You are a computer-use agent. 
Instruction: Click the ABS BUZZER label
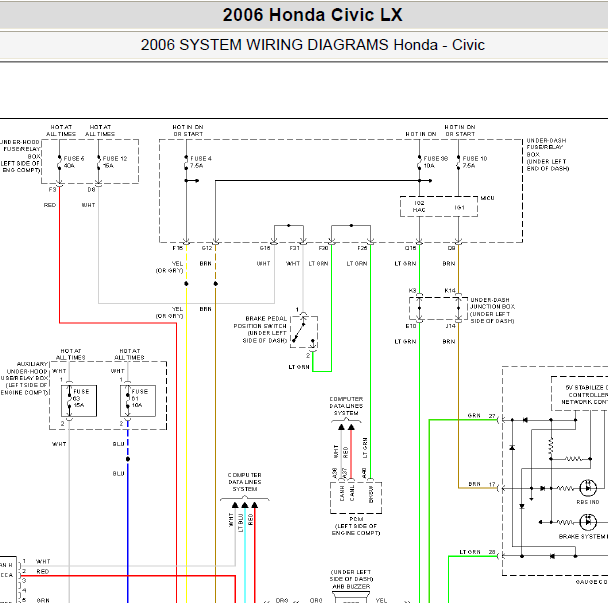coord(351,587)
